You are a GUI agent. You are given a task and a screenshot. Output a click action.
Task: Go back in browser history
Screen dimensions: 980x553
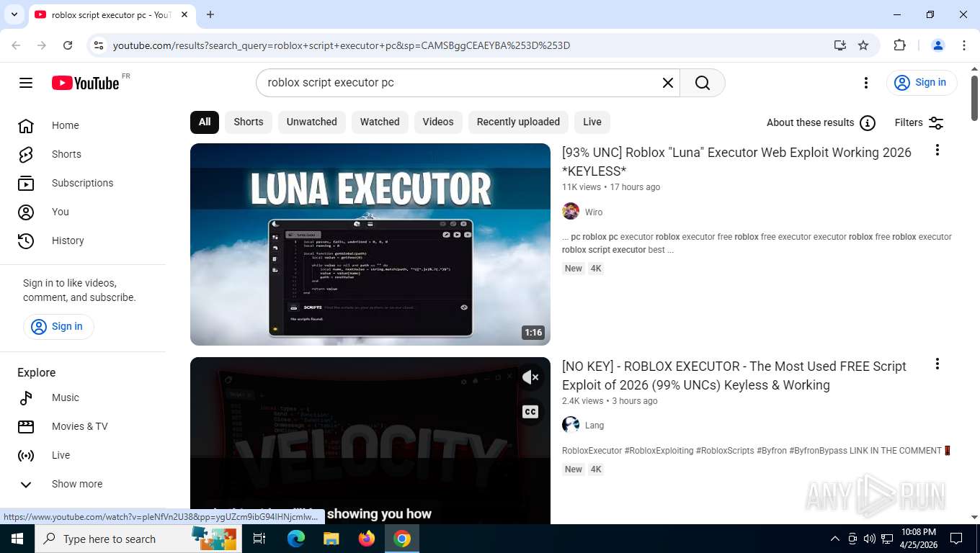coord(16,45)
